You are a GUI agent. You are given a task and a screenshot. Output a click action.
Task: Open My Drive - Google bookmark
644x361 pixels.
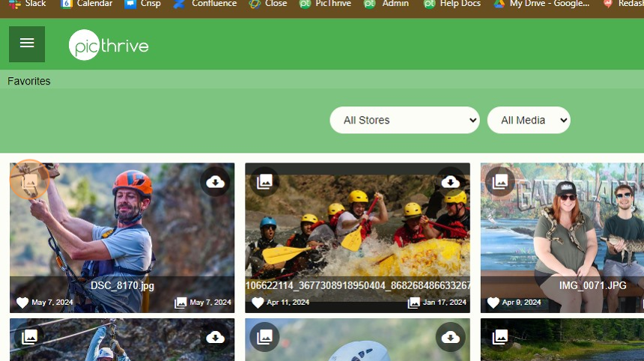pyautogui.click(x=542, y=4)
